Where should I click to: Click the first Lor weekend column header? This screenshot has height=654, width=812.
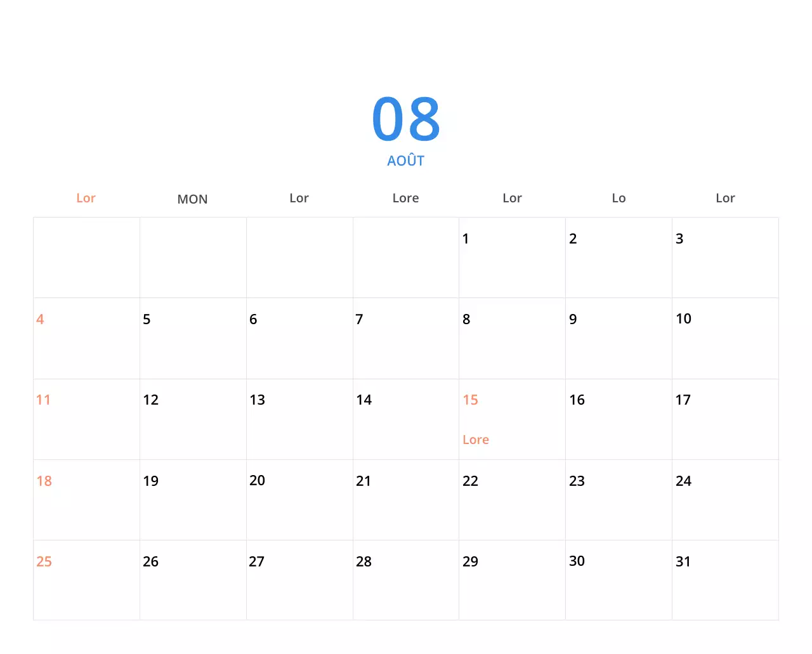point(86,198)
